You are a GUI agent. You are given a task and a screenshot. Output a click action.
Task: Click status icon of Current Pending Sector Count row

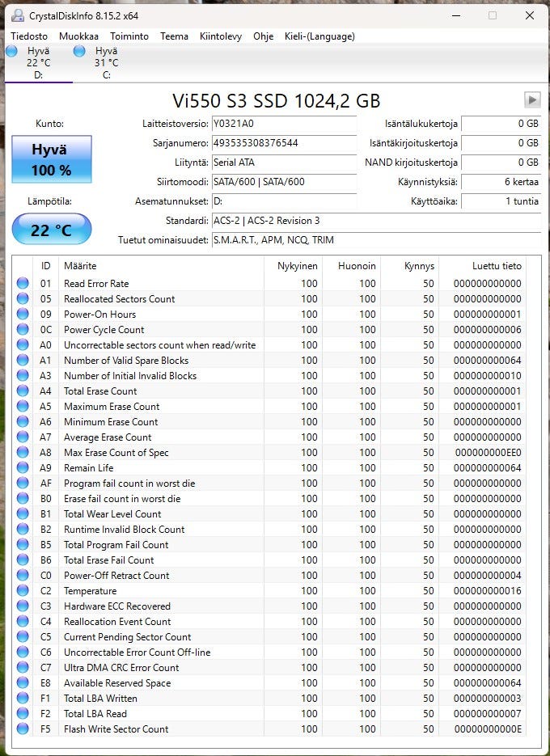23,636
